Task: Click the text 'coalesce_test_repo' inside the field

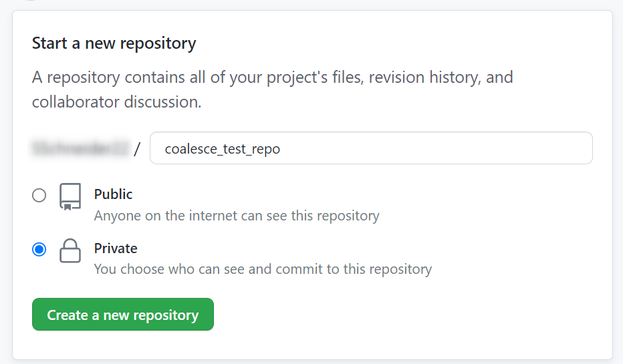Action: [222, 149]
